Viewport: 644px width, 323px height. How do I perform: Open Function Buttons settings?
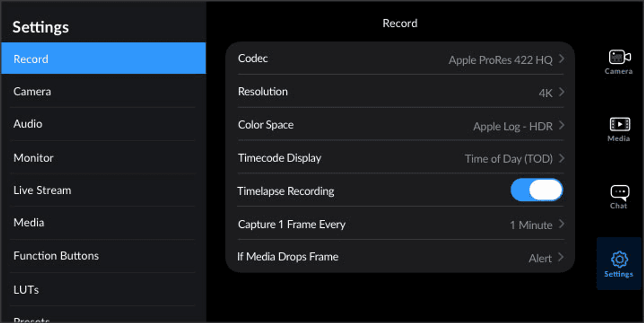(103, 256)
